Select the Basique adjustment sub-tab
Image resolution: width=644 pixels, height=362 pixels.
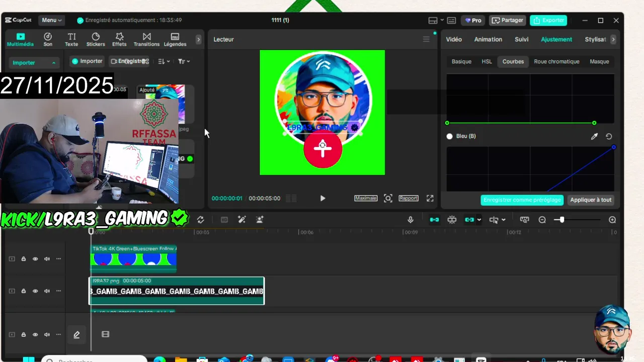(461, 61)
